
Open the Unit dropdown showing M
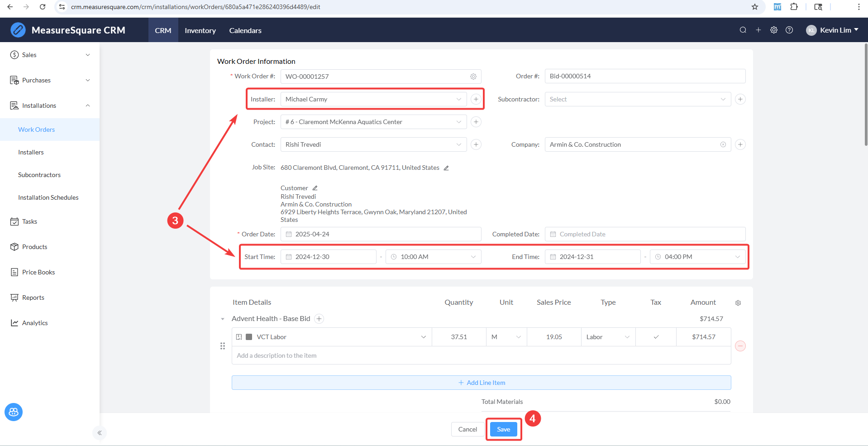coord(507,337)
